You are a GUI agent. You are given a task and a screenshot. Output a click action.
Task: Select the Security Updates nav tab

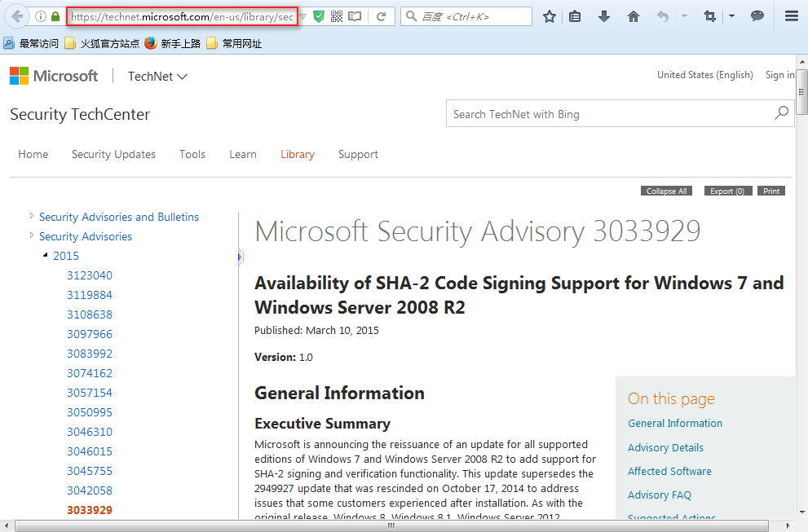pyautogui.click(x=113, y=155)
